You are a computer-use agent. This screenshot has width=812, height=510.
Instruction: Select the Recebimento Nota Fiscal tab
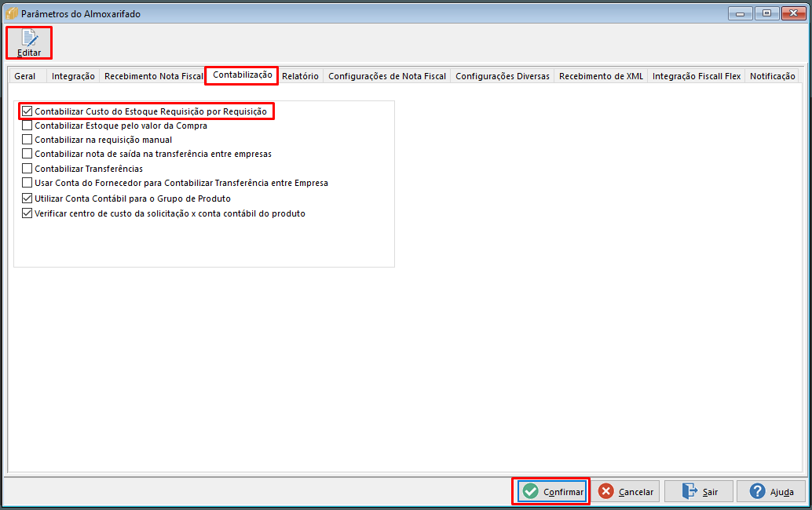(x=153, y=76)
